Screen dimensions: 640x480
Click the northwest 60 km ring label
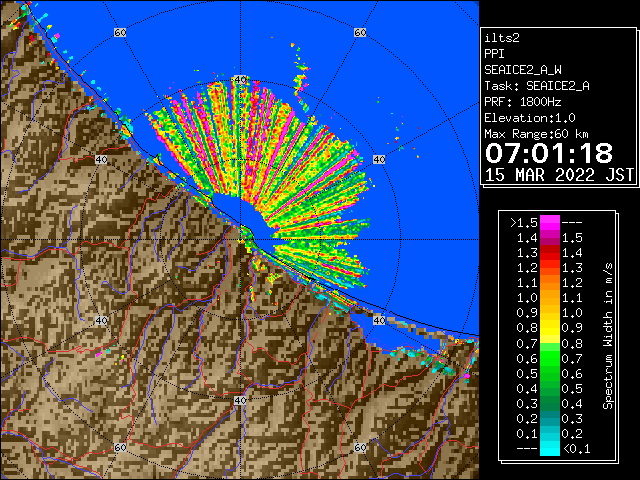(x=120, y=32)
